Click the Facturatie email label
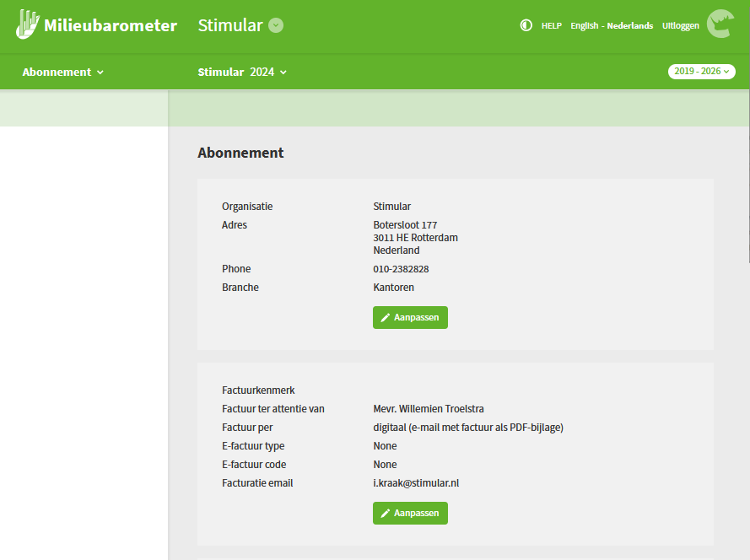The width and height of the screenshot is (750, 560). click(257, 483)
